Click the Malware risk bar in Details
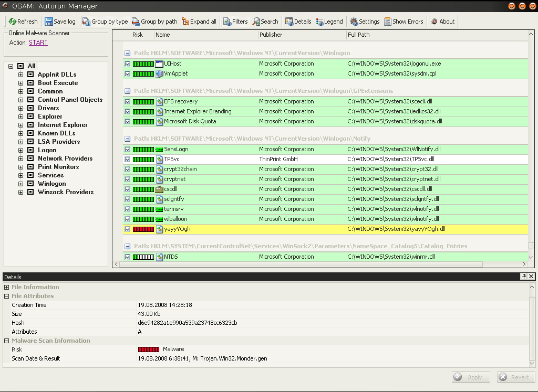Viewport: 538px width, 392px height. [x=149, y=349]
